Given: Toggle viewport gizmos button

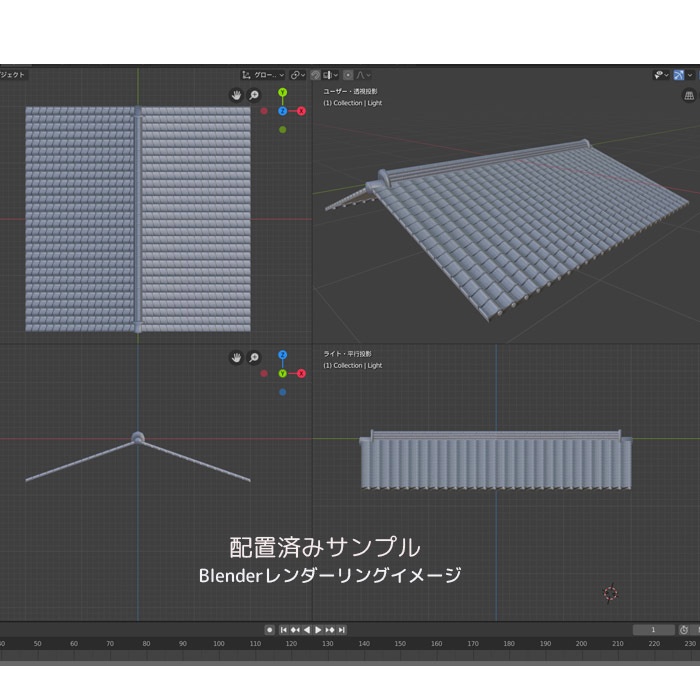Looking at the screenshot, I should point(679,75).
